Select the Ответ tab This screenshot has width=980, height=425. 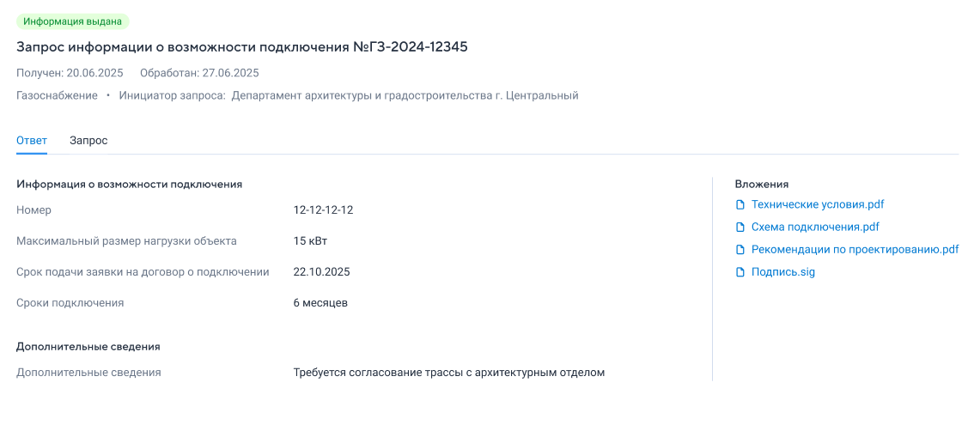click(x=32, y=141)
